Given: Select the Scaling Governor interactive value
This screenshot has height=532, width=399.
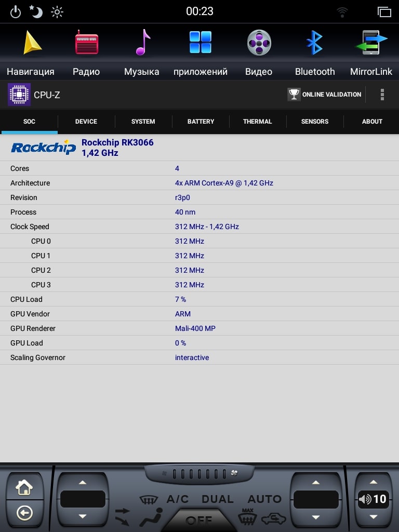Looking at the screenshot, I should (192, 357).
